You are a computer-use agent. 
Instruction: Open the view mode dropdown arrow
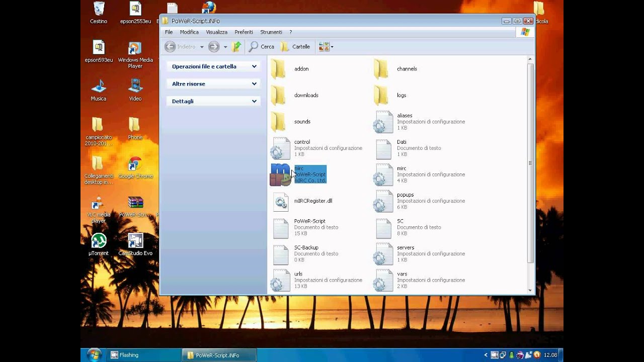tap(332, 47)
